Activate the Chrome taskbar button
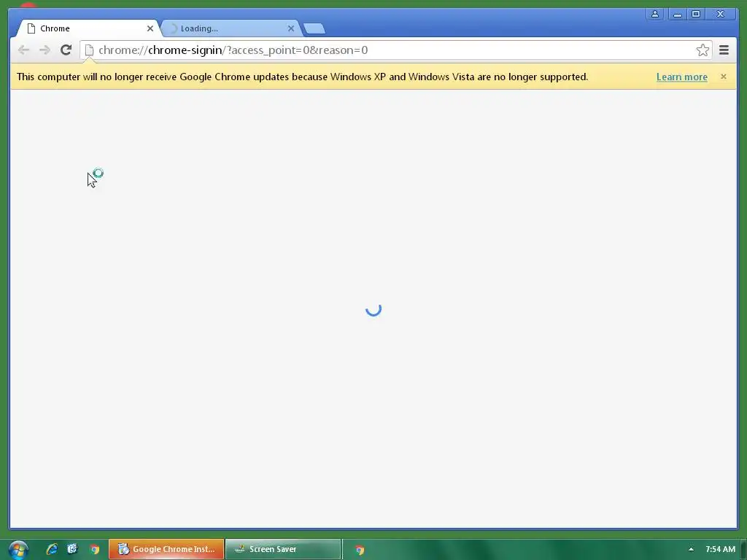The height and width of the screenshot is (560, 747). point(360,550)
